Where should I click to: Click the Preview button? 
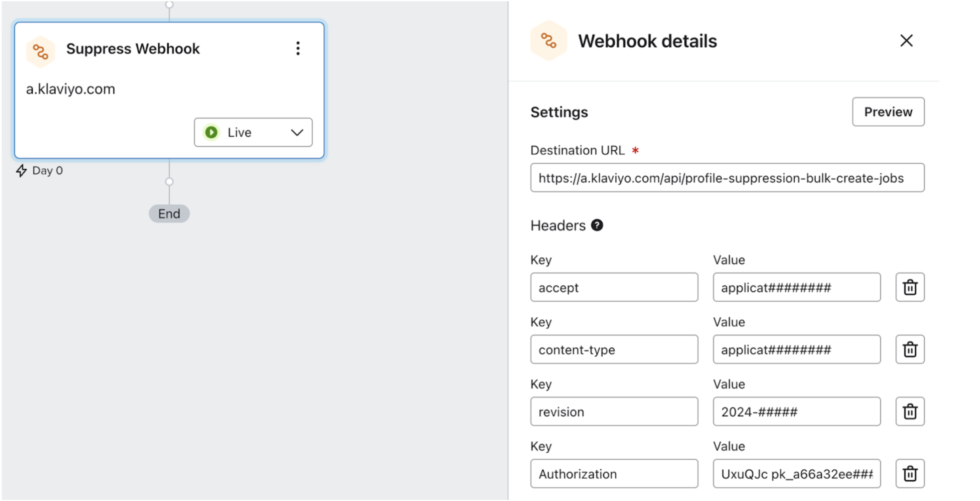point(888,112)
